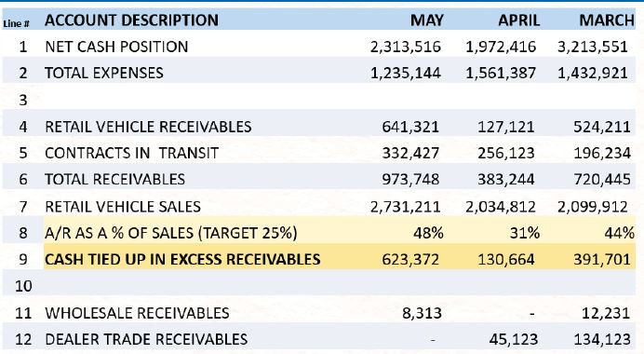Click the TOTAL EXPENSES row label
Image resolution: width=644 pixels, height=354 pixels.
click(104, 73)
